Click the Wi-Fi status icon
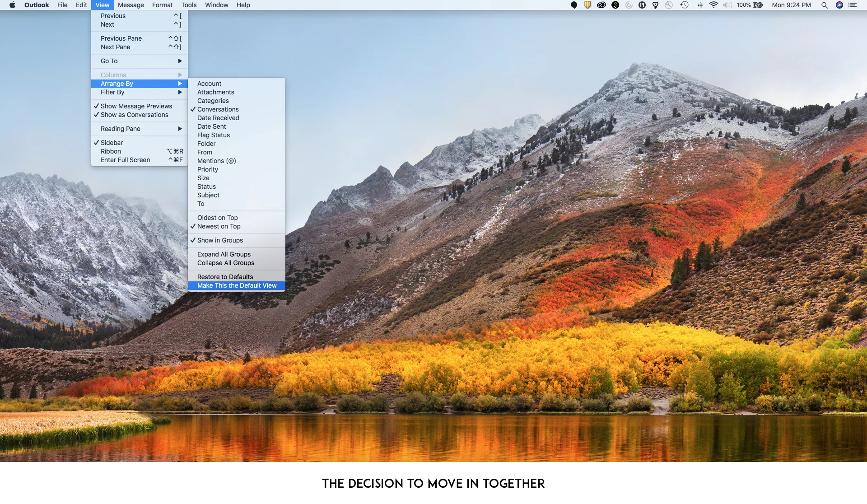This screenshot has width=867, height=504. (x=713, y=5)
